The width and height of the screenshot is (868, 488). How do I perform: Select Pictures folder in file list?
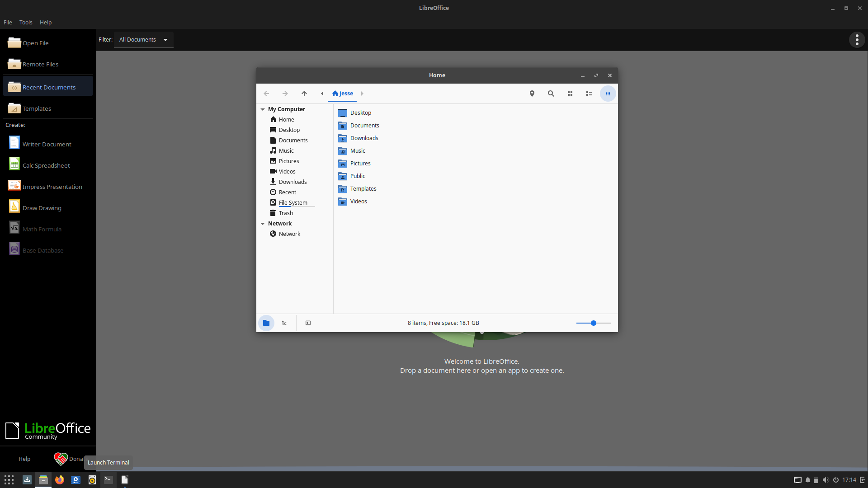click(354, 164)
